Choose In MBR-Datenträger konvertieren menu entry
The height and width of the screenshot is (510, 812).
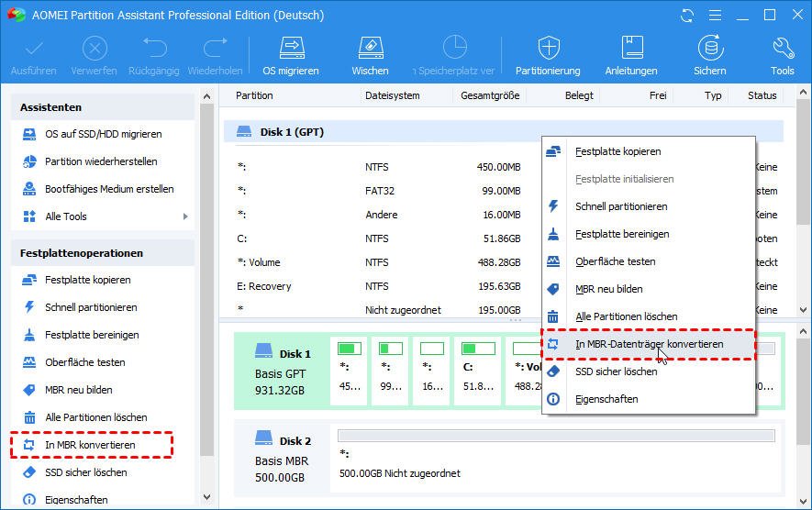(x=649, y=344)
